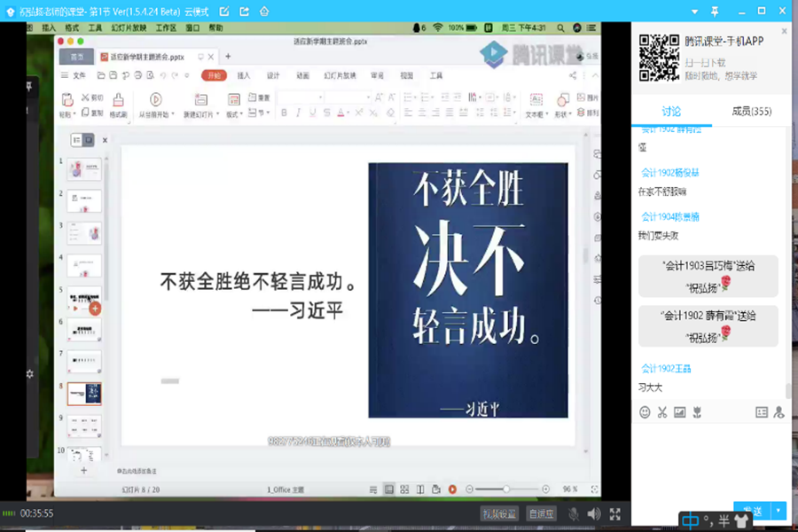Toggle bold text formatting in the ribbon
This screenshot has height=532, width=798.
[x=284, y=113]
